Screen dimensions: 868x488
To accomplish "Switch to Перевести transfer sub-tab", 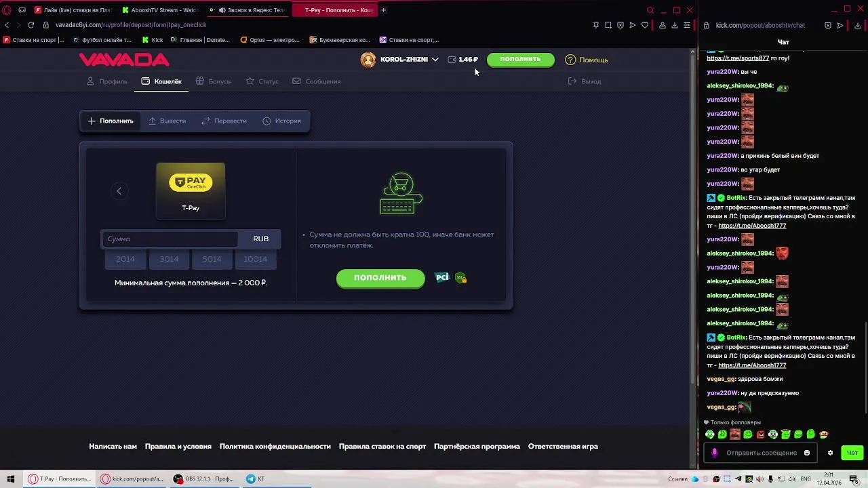I will 224,121.
